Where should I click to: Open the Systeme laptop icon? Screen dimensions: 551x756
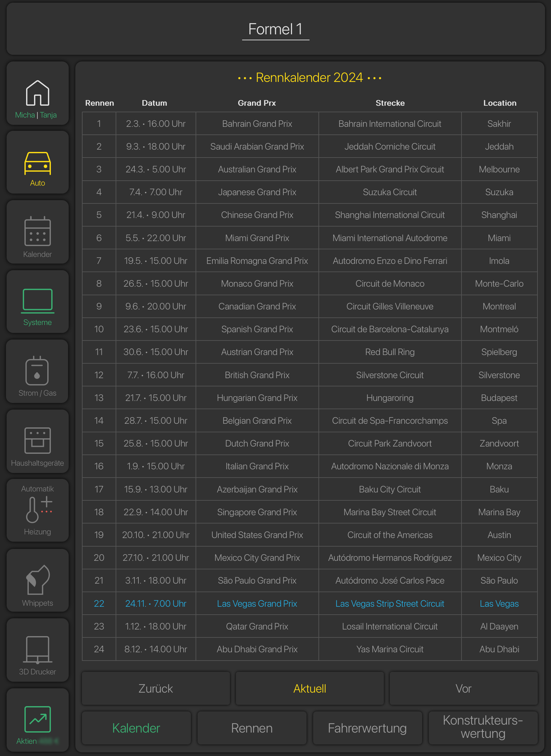tap(38, 302)
